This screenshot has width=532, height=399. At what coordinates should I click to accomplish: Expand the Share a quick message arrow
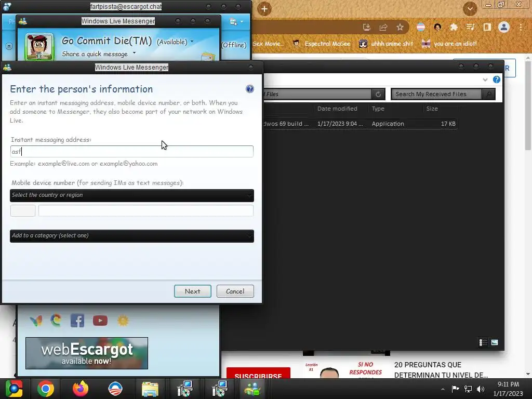pos(135,53)
